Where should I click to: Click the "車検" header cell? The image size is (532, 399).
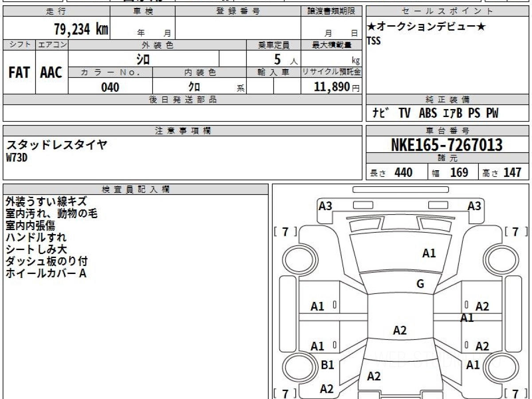(143, 12)
